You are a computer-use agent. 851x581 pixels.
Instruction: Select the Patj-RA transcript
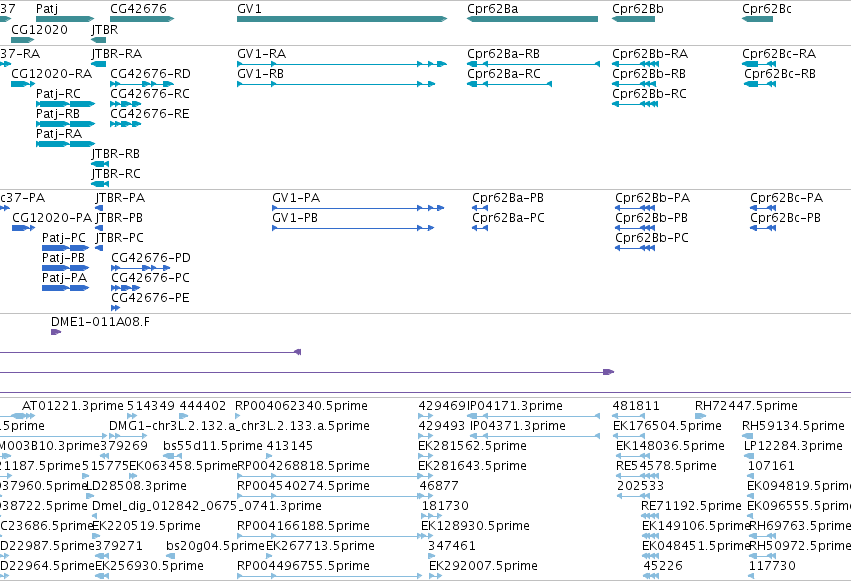pyautogui.click(x=65, y=144)
